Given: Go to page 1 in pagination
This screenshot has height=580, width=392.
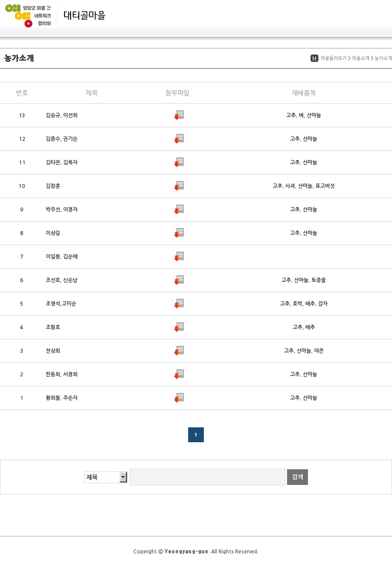Looking at the screenshot, I should coord(196,435).
